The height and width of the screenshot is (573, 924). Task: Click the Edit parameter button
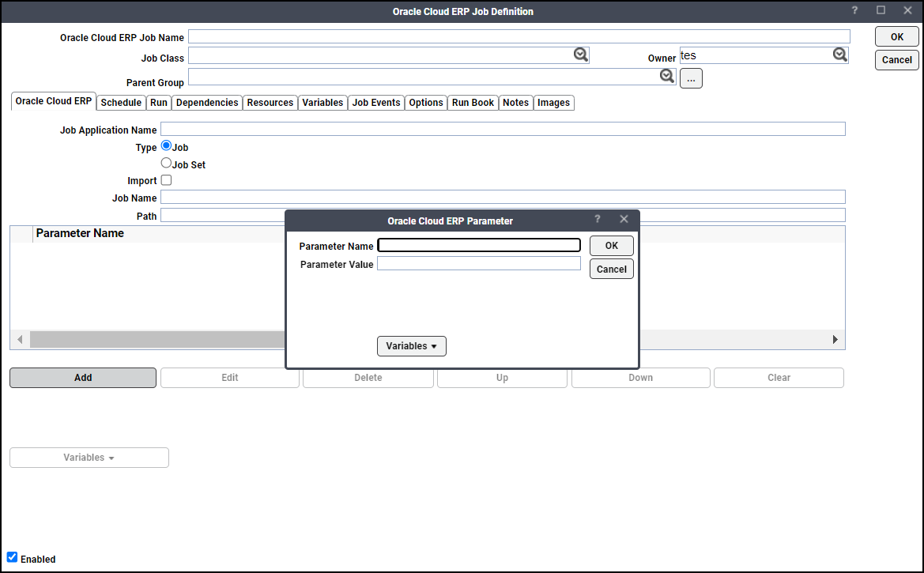tap(230, 378)
